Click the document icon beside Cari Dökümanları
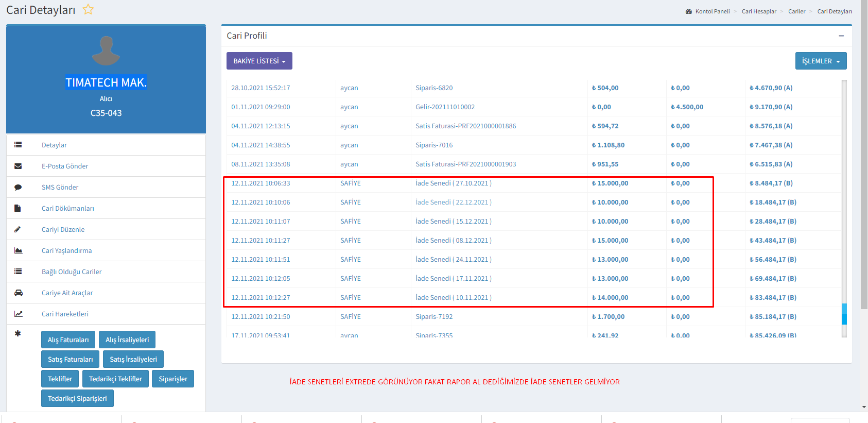Viewport: 868px width, 423px height. [18, 208]
